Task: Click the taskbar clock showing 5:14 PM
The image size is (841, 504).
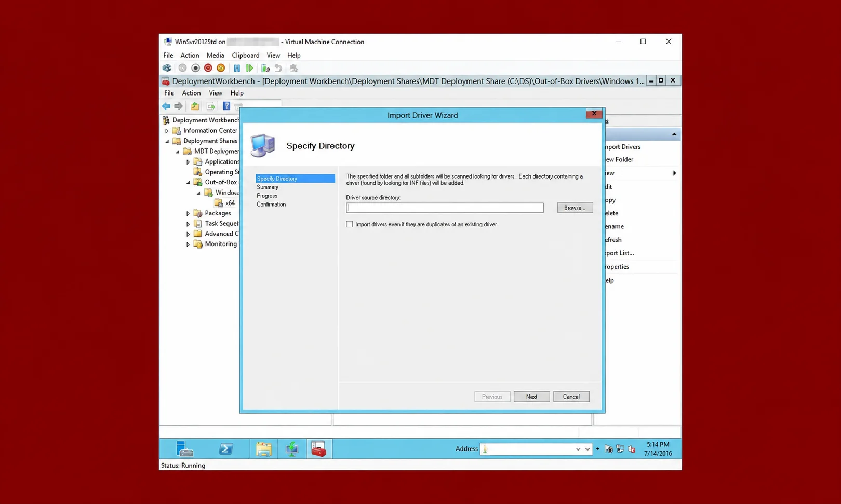Action: [658, 448]
